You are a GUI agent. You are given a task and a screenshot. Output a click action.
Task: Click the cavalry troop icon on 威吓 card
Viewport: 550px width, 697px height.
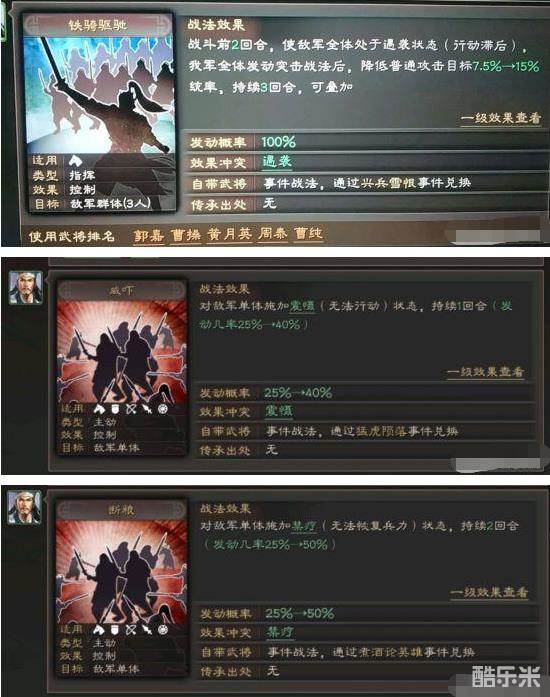click(99, 409)
